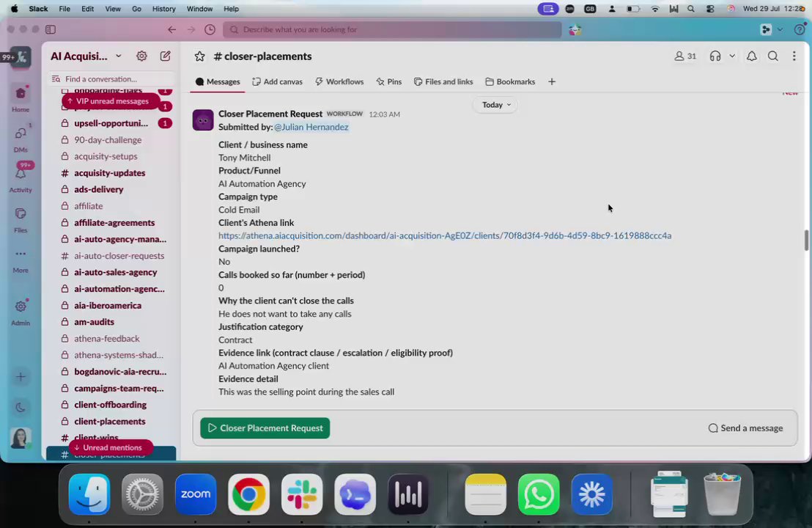Open the Files and links tab
This screenshot has height=528, width=812.
(x=443, y=82)
